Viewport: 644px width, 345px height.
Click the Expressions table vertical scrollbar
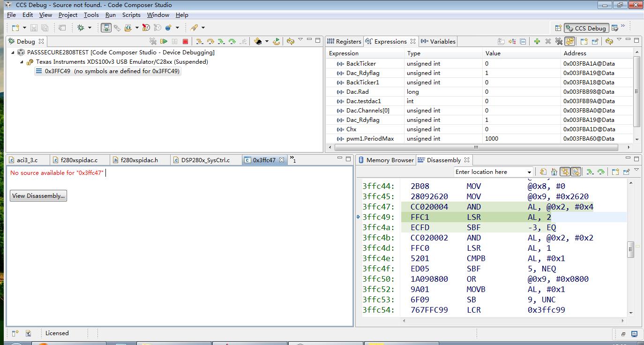point(636,91)
